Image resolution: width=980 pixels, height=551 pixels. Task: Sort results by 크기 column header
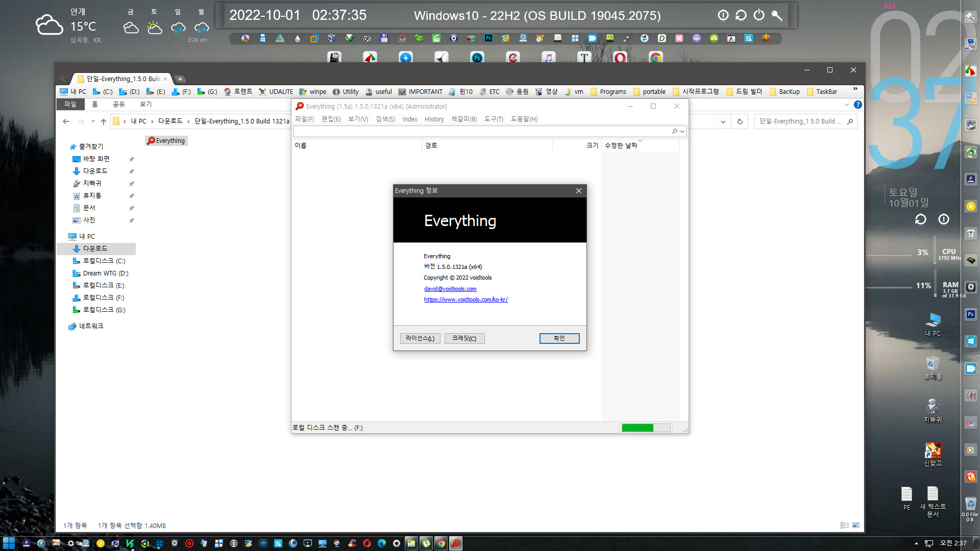point(577,145)
